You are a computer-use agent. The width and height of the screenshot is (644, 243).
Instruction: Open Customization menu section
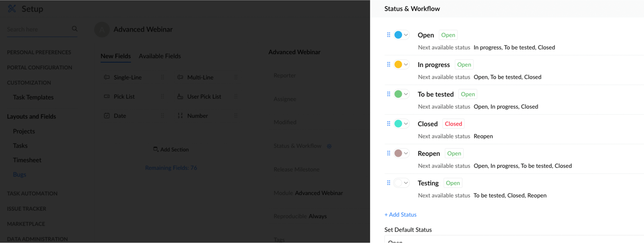pyautogui.click(x=29, y=83)
